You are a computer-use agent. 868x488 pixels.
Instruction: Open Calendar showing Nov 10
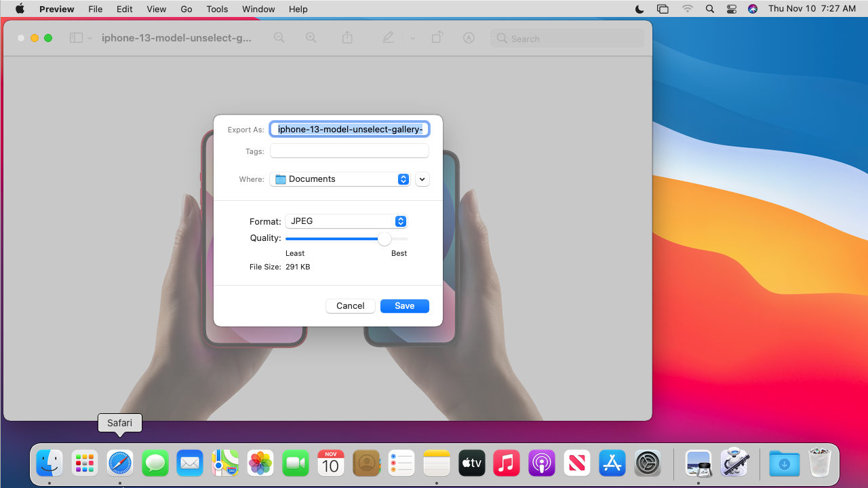[331, 463]
